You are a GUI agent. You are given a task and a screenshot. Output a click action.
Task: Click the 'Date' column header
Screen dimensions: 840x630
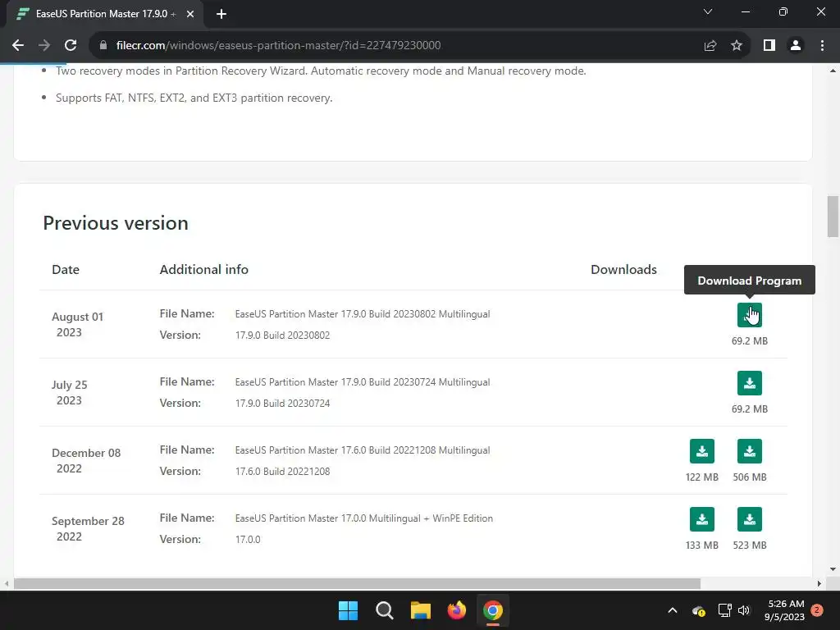66,269
